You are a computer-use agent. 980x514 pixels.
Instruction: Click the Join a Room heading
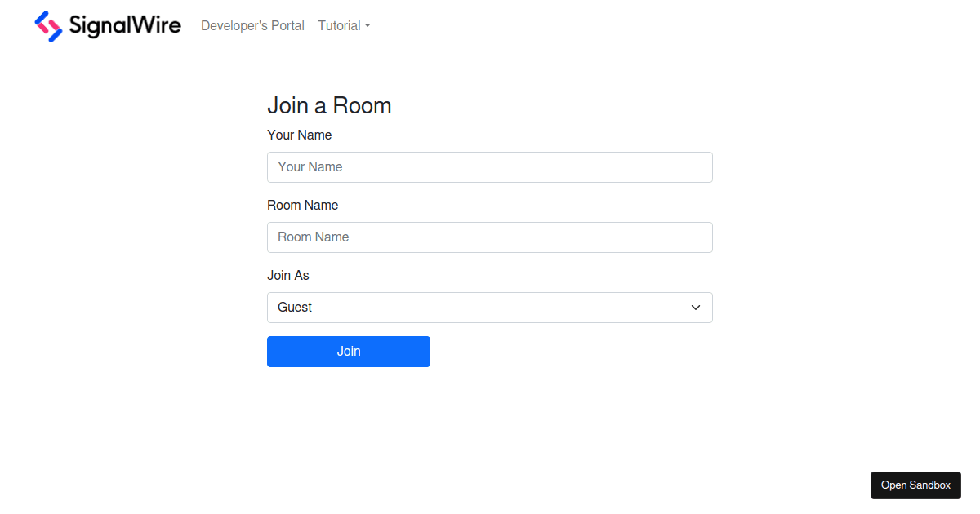(329, 105)
